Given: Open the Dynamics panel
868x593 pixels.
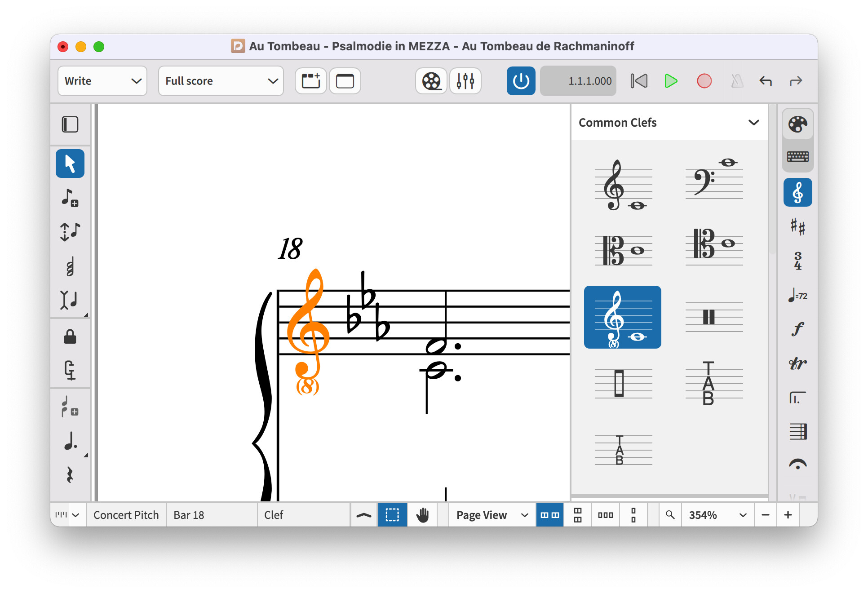Looking at the screenshot, I should pyautogui.click(x=797, y=329).
